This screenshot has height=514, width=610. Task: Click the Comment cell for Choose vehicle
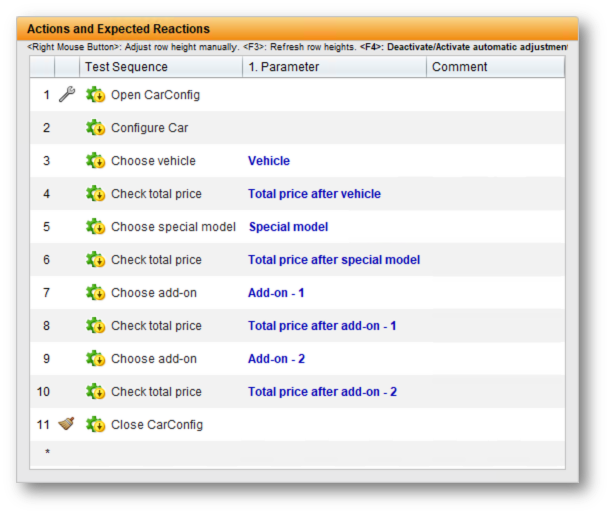coord(495,161)
